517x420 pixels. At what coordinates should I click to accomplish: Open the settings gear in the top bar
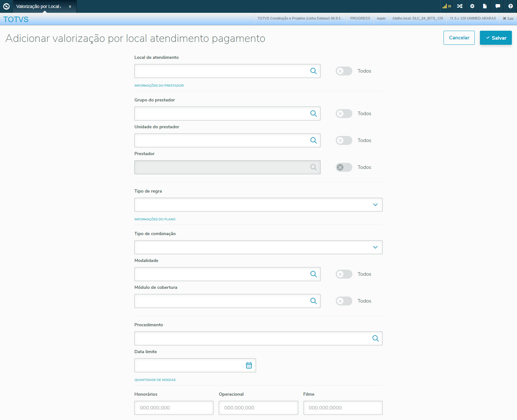472,6
